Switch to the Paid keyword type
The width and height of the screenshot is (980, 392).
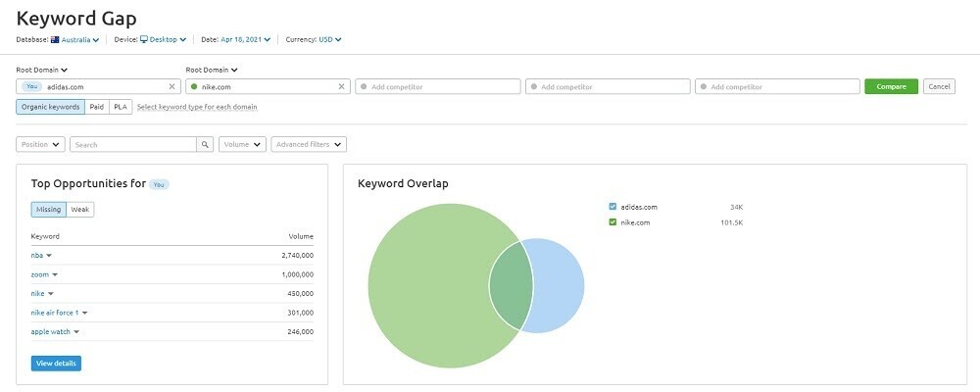[97, 107]
